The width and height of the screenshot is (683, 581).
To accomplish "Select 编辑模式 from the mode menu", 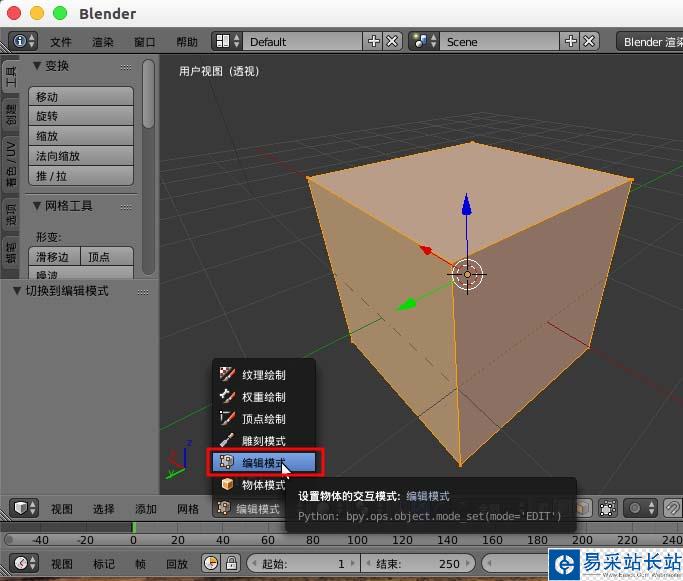I will tap(264, 462).
